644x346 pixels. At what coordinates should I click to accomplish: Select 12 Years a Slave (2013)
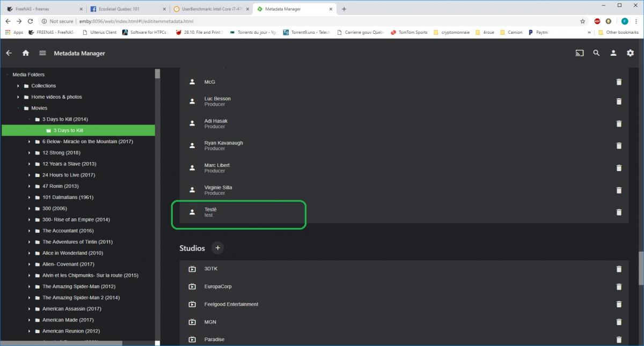[x=69, y=164]
